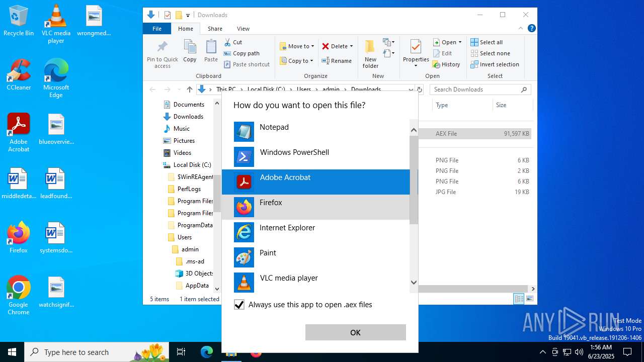The width and height of the screenshot is (644, 362).
Task: Select the AppData folder in the tree
Action: (x=197, y=286)
